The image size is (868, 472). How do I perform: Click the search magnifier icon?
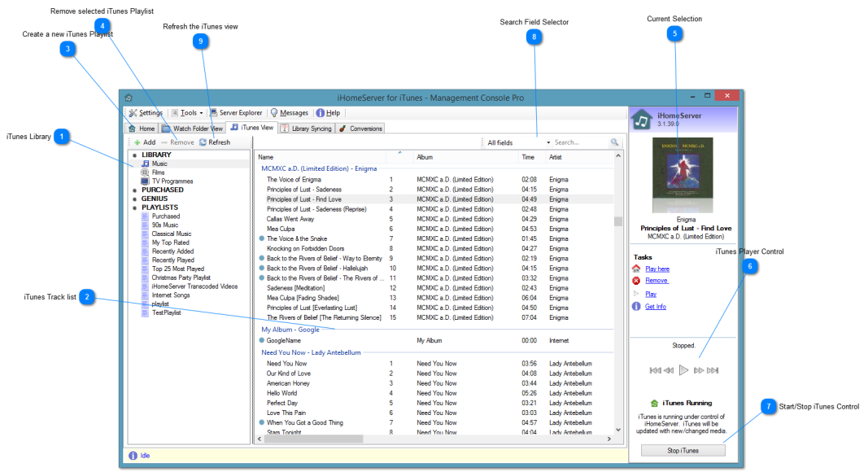(x=614, y=142)
